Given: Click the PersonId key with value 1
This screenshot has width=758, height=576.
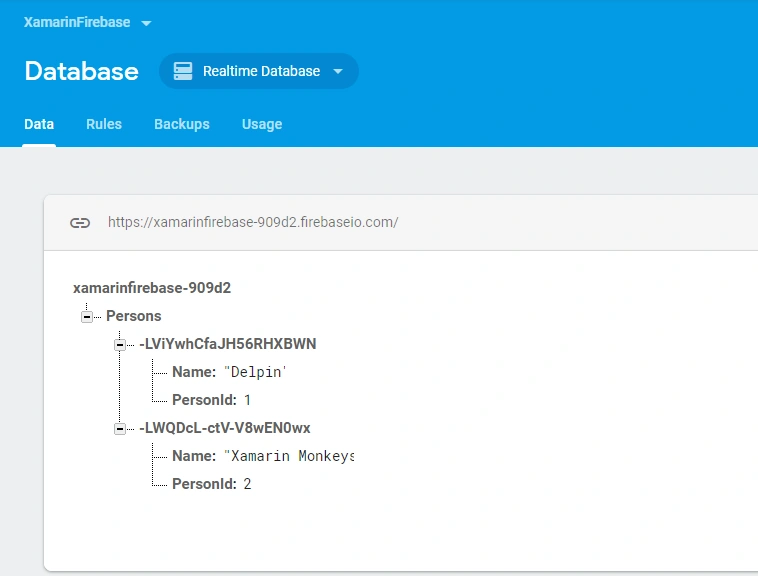Looking at the screenshot, I should click(204, 400).
